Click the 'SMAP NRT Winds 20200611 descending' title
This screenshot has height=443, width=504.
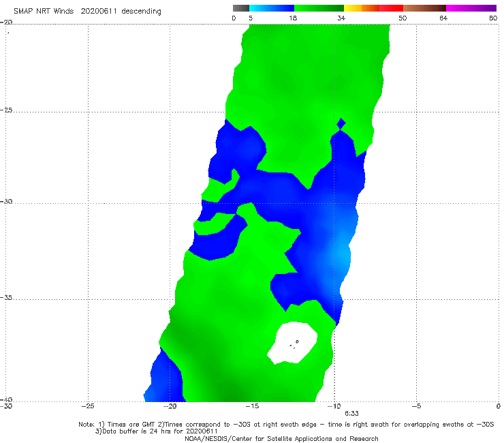(87, 12)
